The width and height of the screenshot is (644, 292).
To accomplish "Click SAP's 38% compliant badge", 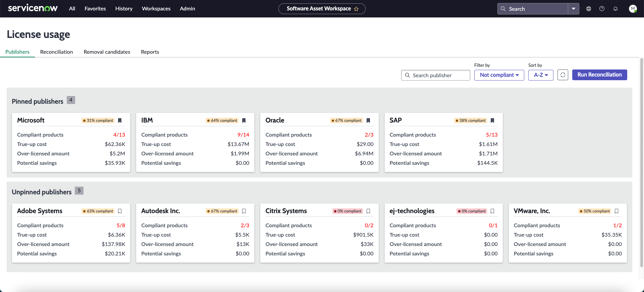I will [x=471, y=120].
